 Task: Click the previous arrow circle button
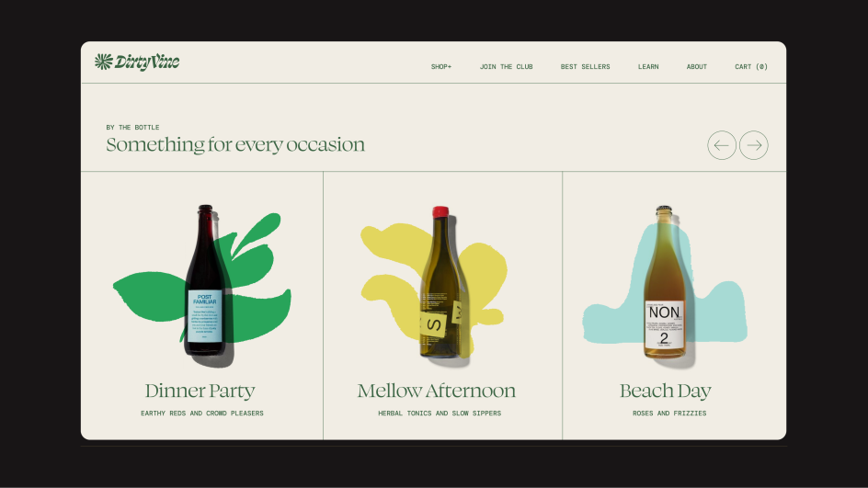tap(722, 145)
